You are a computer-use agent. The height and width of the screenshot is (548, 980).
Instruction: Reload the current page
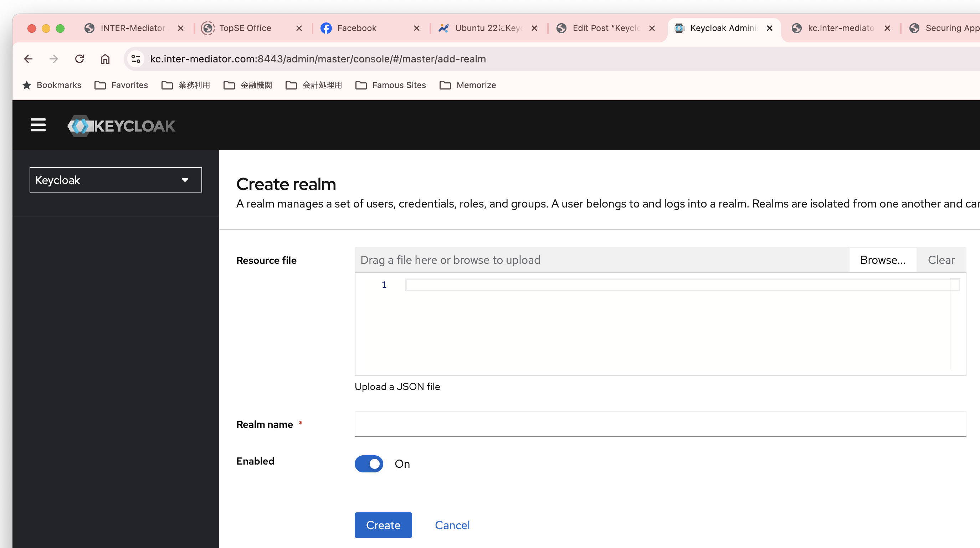[79, 58]
